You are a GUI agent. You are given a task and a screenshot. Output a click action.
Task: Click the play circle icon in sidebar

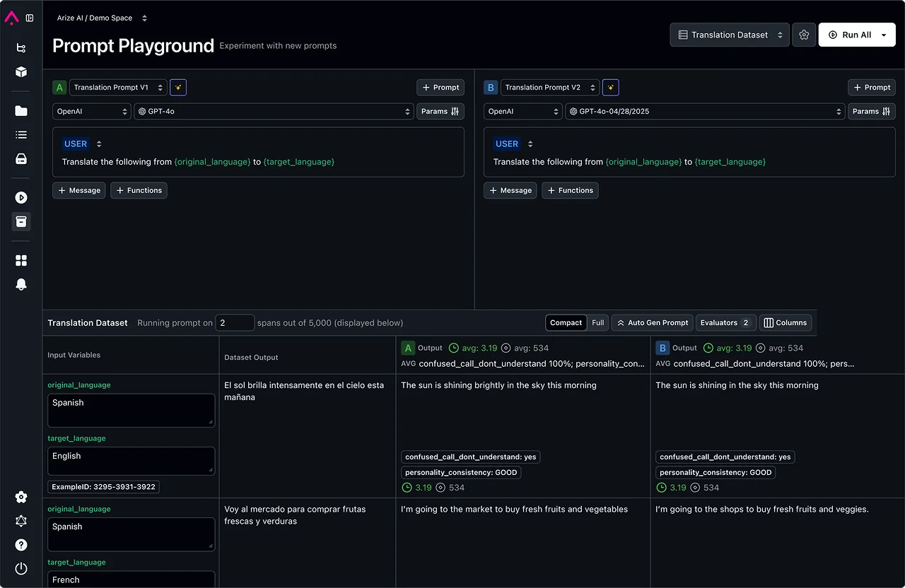point(21,197)
